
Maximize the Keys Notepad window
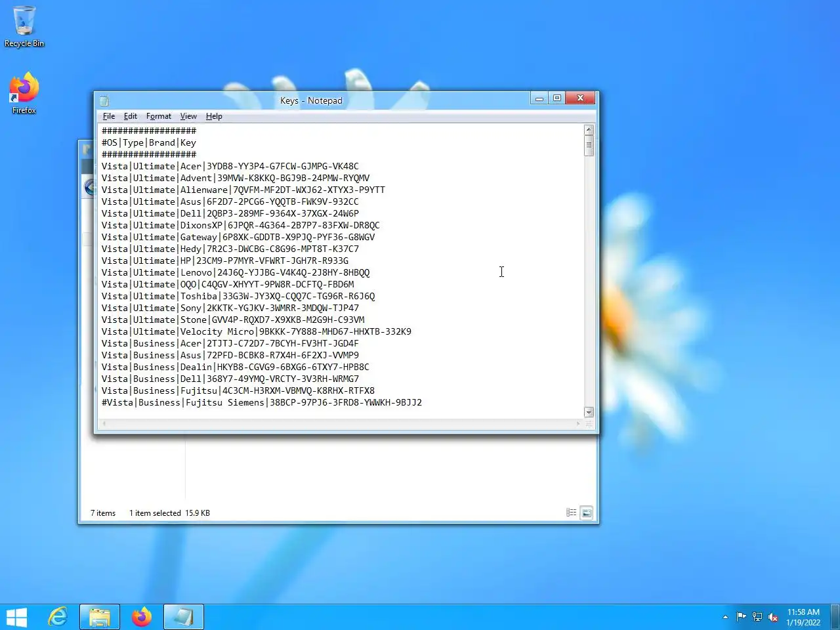(556, 98)
